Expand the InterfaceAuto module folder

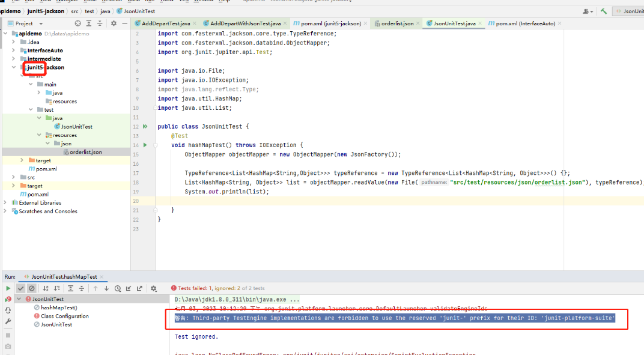coord(14,50)
